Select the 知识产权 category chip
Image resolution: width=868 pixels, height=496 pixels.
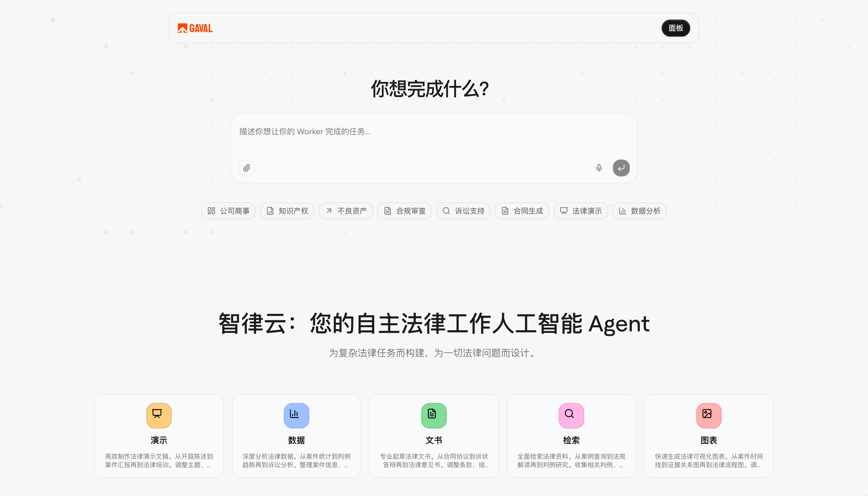click(287, 211)
